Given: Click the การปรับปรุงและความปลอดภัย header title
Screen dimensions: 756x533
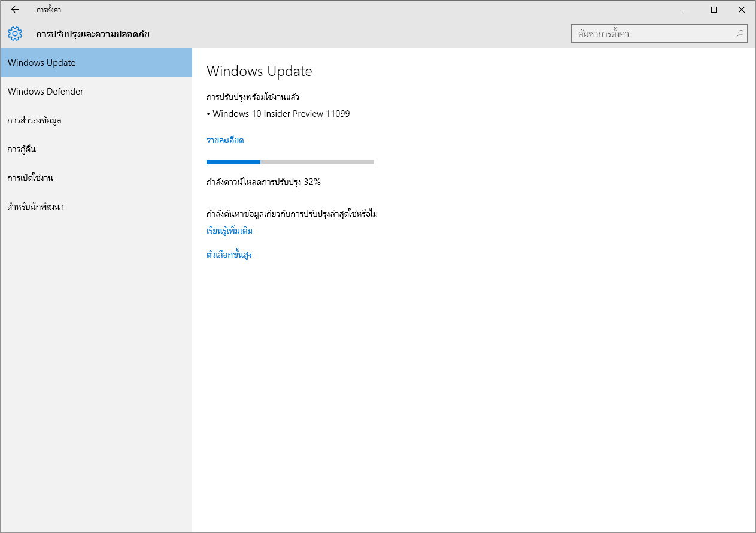Looking at the screenshot, I should coord(93,34).
